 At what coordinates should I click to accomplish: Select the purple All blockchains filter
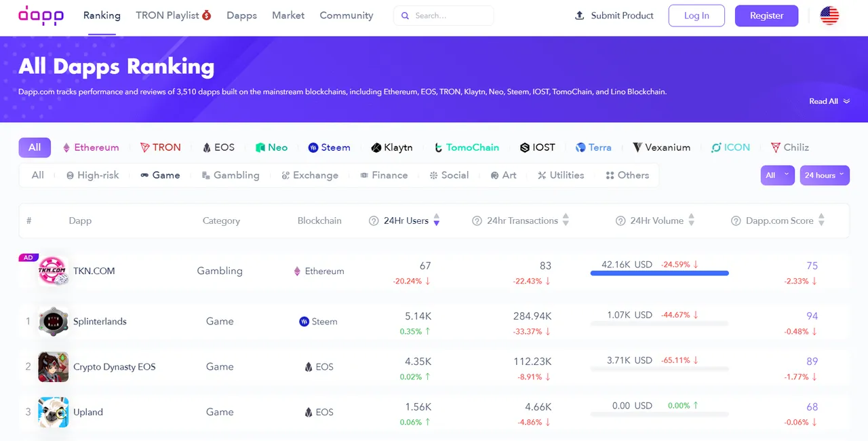[x=35, y=147]
